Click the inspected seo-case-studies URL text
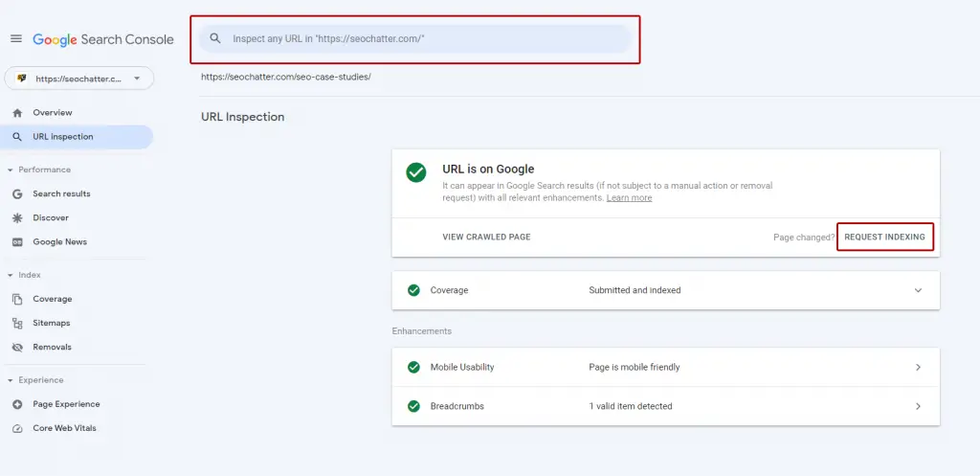The width and height of the screenshot is (980, 476). tap(285, 78)
